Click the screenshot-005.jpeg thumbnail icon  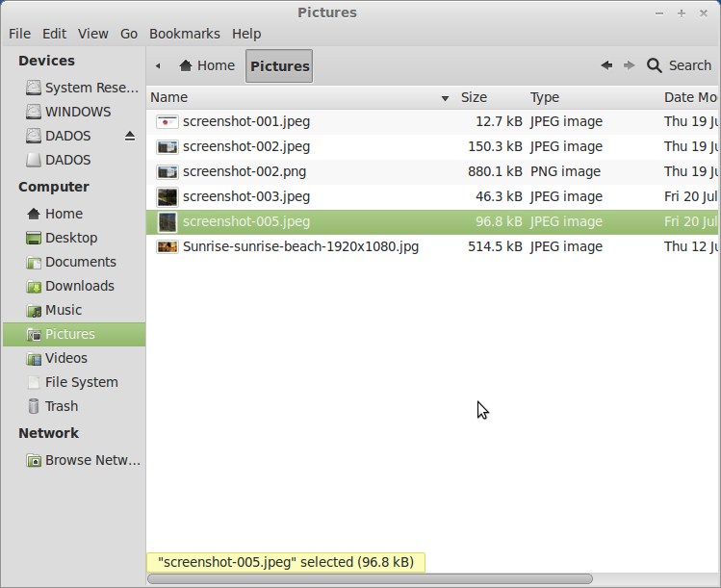(167, 222)
